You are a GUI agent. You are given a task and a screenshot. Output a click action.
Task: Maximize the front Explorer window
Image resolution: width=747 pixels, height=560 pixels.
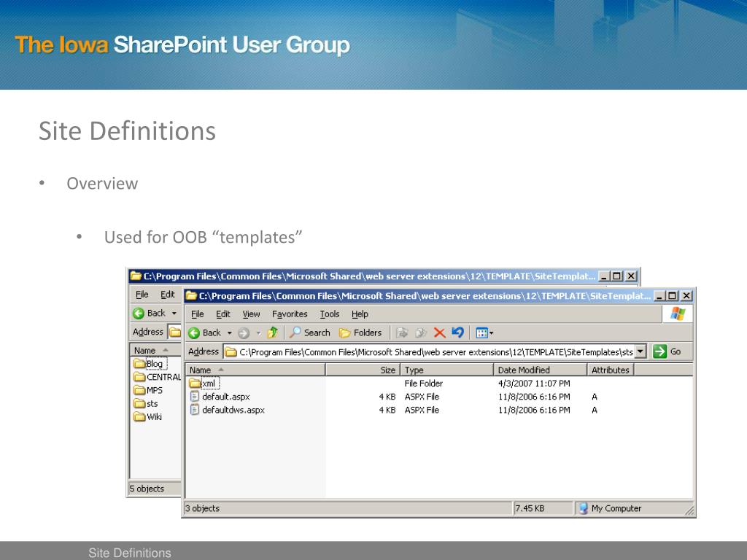(672, 296)
